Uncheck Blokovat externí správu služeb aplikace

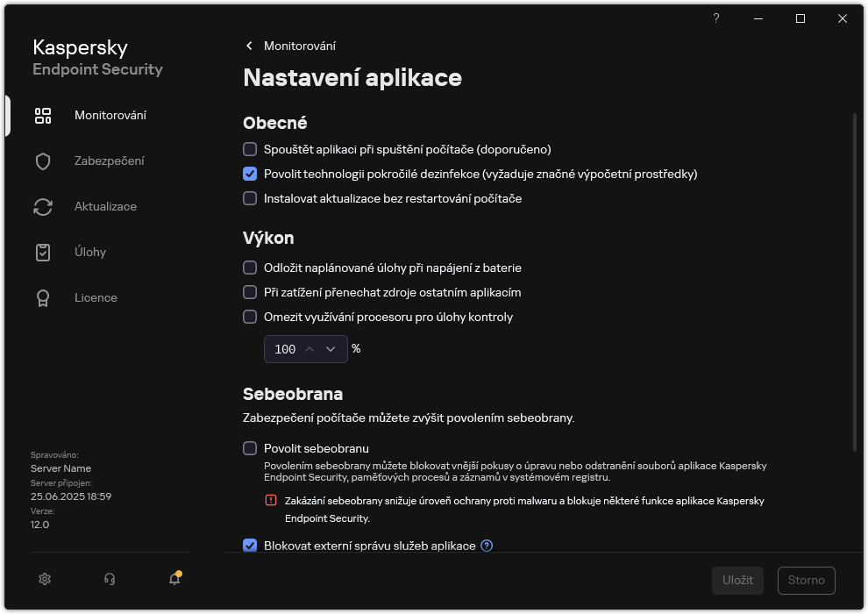tap(250, 546)
